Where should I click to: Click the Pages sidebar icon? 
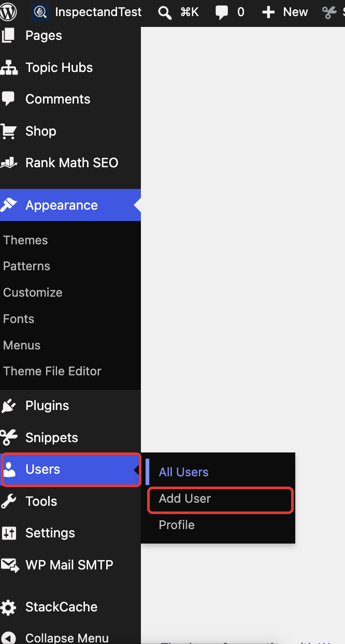(x=8, y=36)
